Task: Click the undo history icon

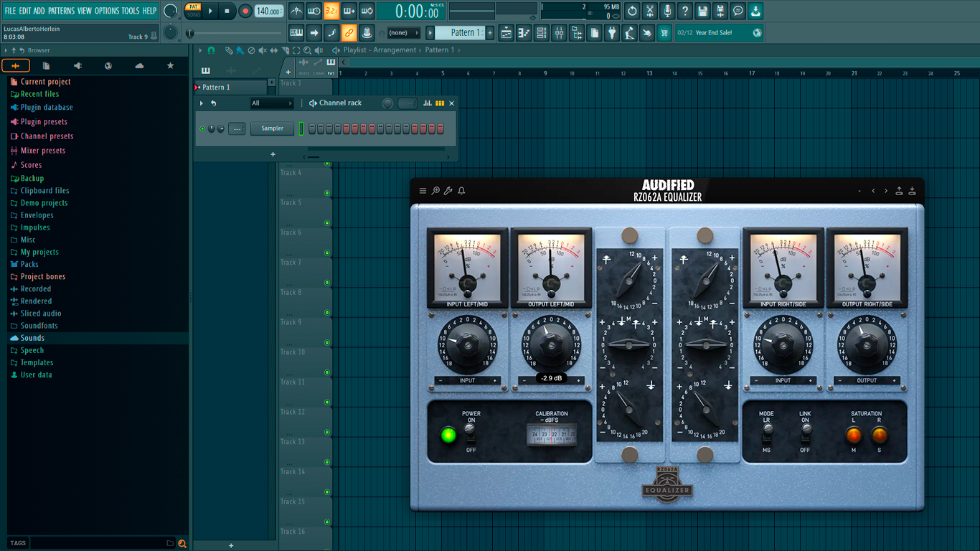Action: click(x=632, y=11)
